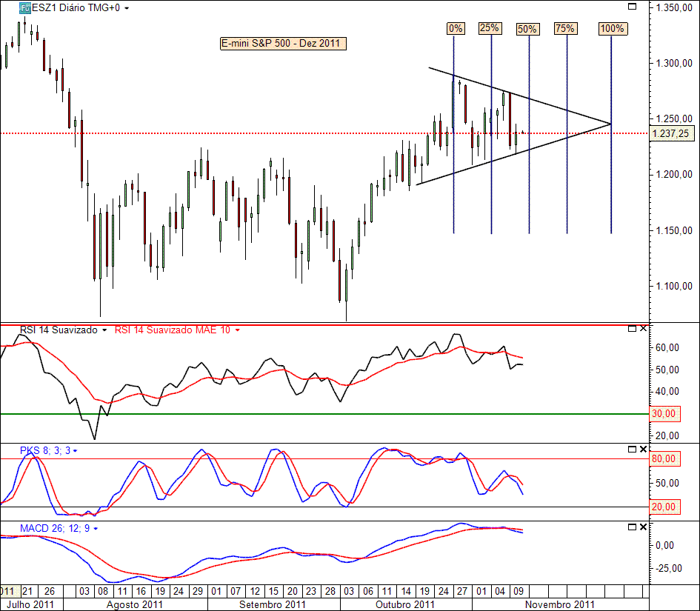Click the 1.200,00 price axis value

[674, 175]
